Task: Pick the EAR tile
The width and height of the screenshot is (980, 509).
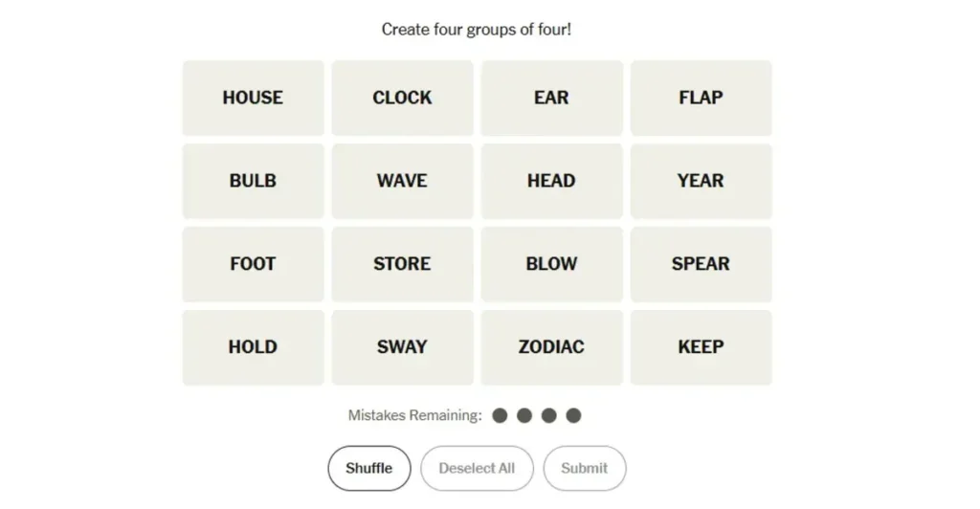Action: [x=551, y=98]
